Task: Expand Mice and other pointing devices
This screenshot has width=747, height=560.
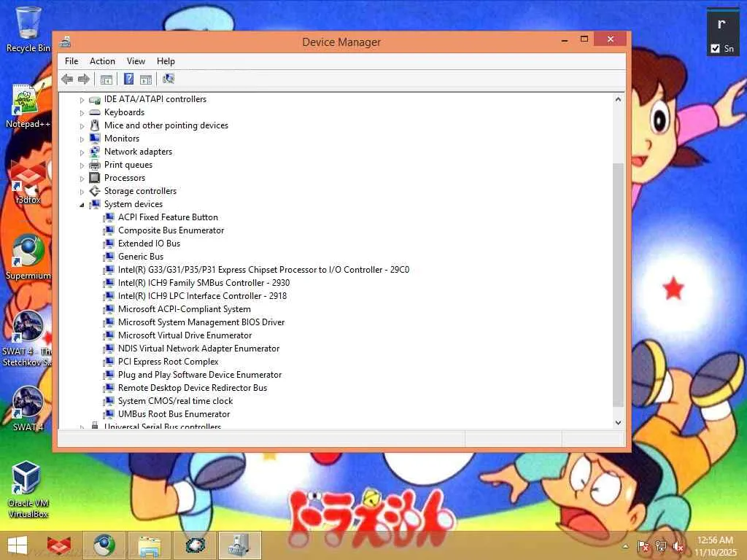Action: click(82, 126)
